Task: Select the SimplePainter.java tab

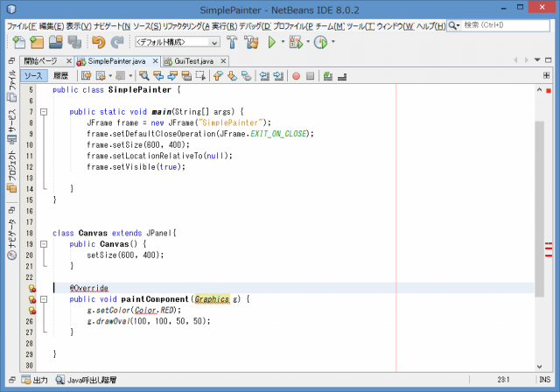Action: click(116, 61)
